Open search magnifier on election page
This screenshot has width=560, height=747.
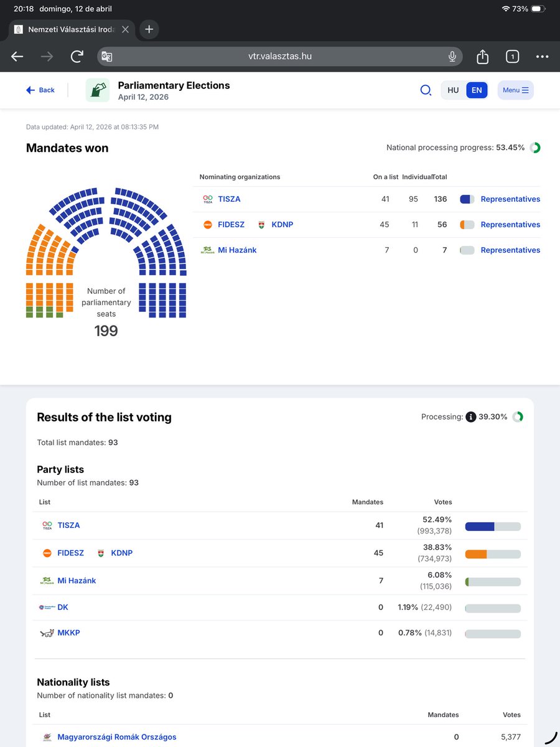click(426, 90)
